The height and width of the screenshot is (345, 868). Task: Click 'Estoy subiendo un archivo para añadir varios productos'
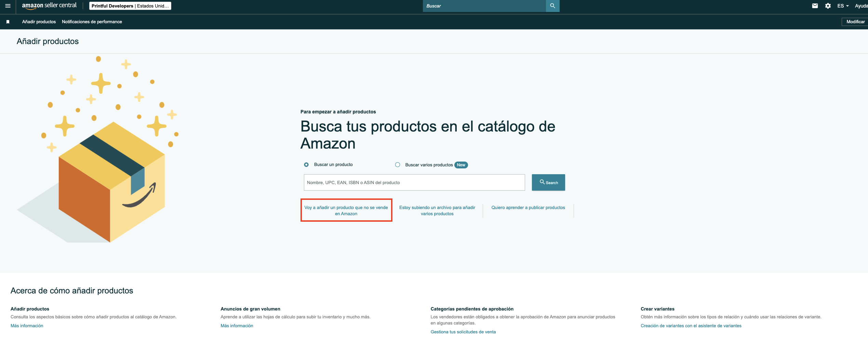(437, 210)
